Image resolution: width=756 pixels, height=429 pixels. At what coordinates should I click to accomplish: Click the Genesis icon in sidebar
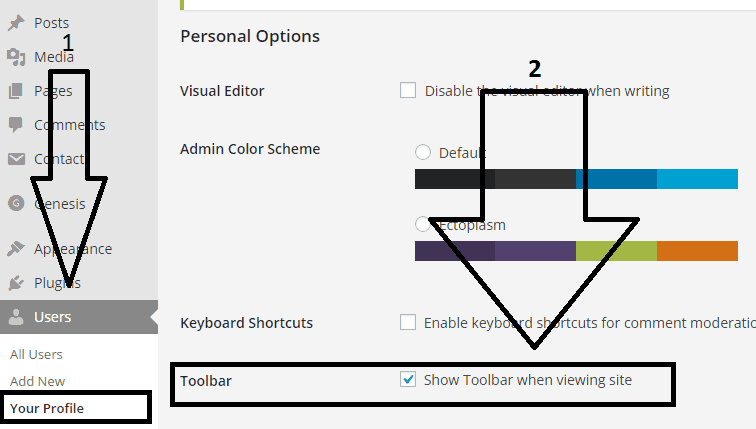tap(15, 203)
